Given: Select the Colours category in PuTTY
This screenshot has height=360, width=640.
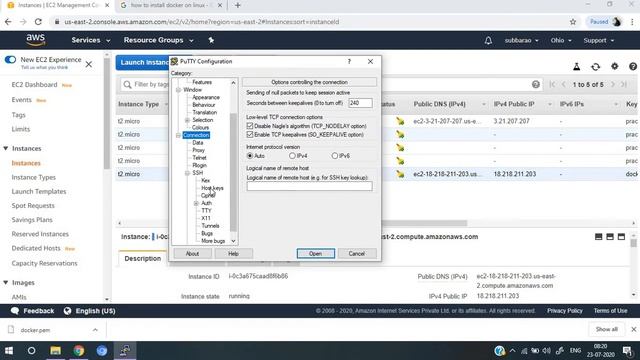Looking at the screenshot, I should 200,127.
